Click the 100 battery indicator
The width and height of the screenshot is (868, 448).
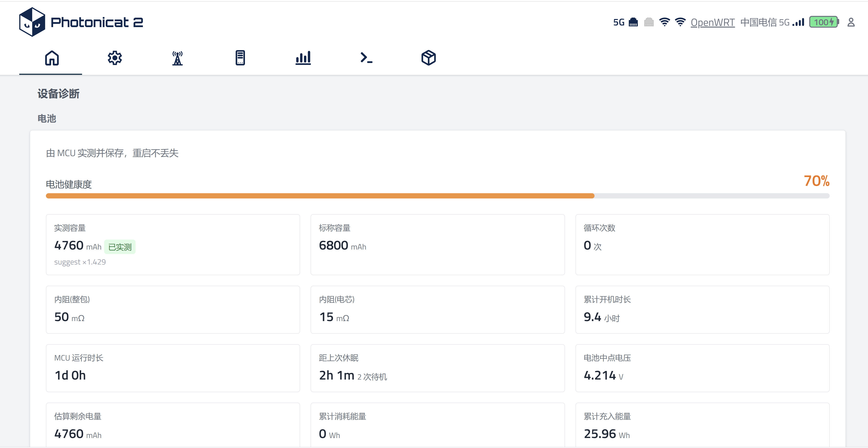[x=824, y=22]
